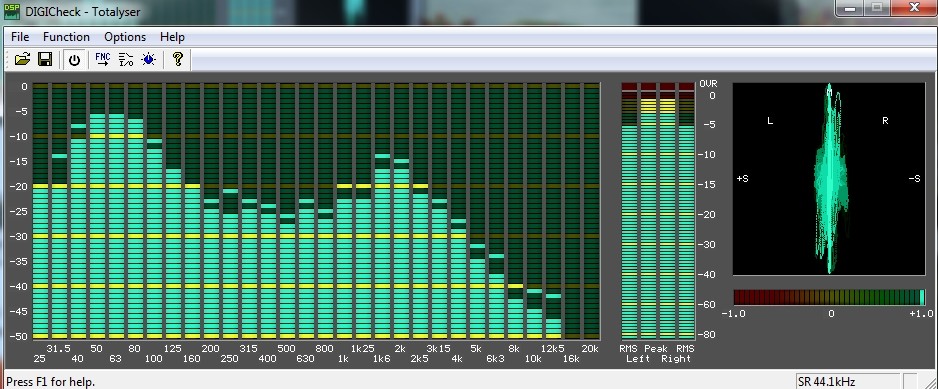Image resolution: width=938 pixels, height=389 pixels.
Task: Close the DIGICheck Totalyser window
Action: click(x=914, y=8)
